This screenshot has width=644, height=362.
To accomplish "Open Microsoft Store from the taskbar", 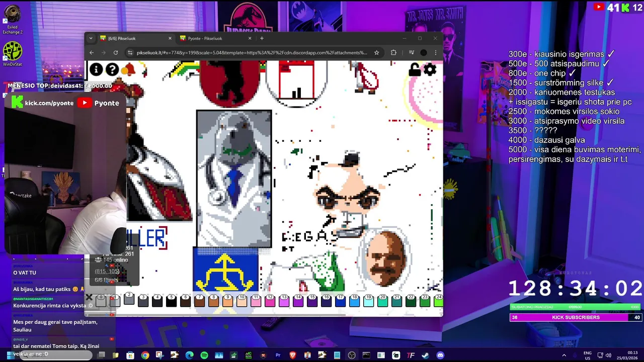I will [130, 355].
